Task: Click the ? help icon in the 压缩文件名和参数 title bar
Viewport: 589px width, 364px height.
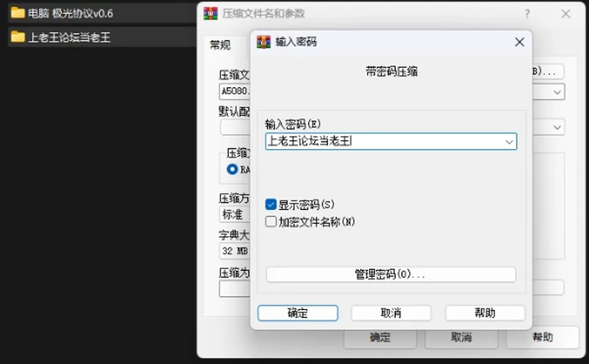Action: coord(528,14)
